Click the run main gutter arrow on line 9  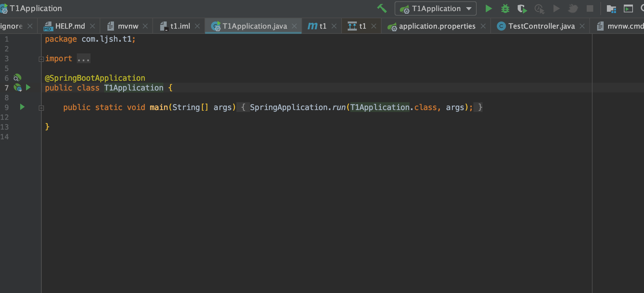[22, 107]
